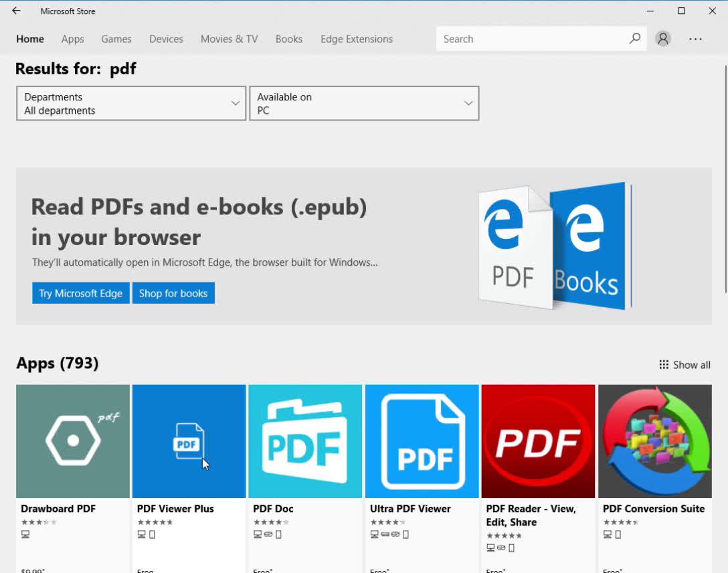Image resolution: width=728 pixels, height=573 pixels.
Task: Select the PDF Doc app icon
Action: tap(305, 441)
